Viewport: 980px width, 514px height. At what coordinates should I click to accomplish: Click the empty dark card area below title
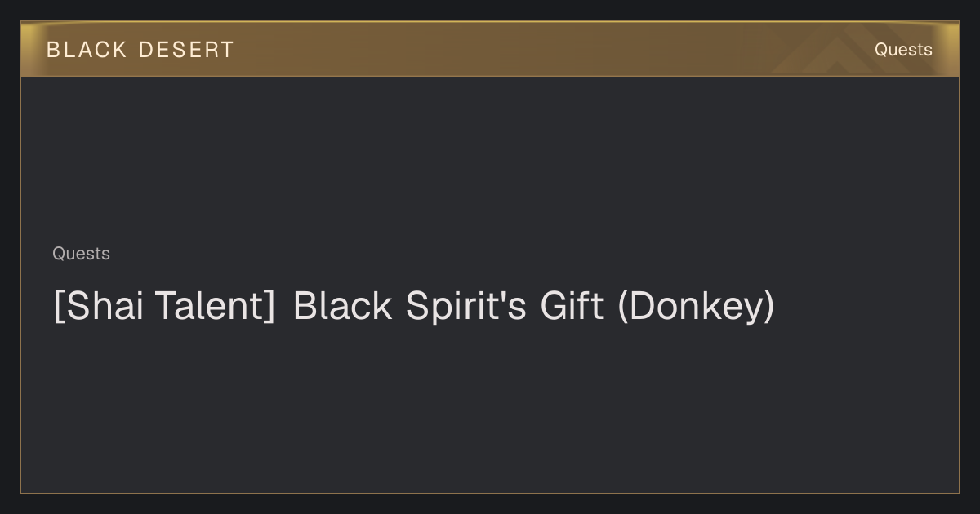490,408
